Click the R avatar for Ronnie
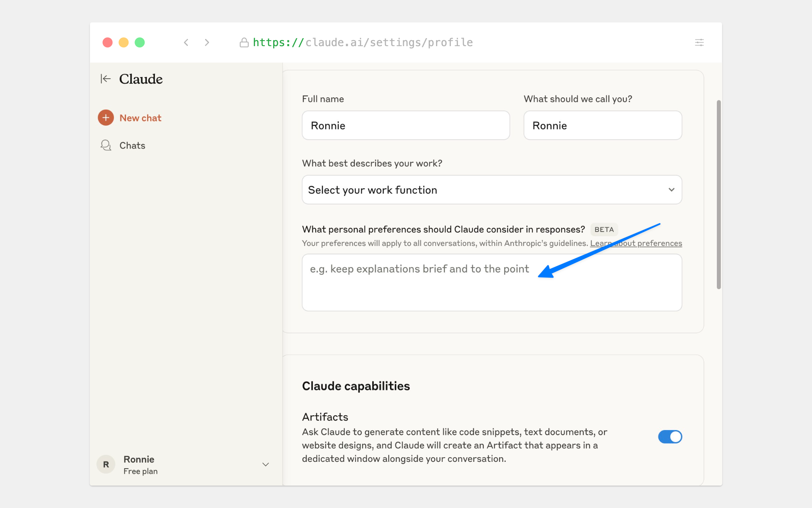This screenshot has width=812, height=508. point(106,464)
